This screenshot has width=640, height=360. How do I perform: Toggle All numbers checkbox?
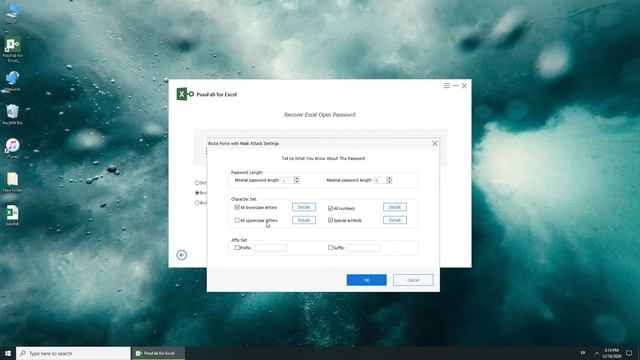pos(331,208)
